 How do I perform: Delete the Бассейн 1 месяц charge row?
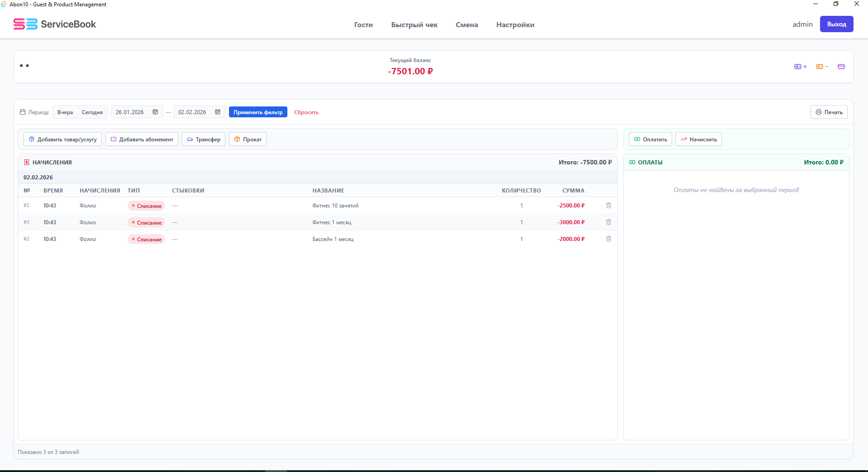click(609, 239)
